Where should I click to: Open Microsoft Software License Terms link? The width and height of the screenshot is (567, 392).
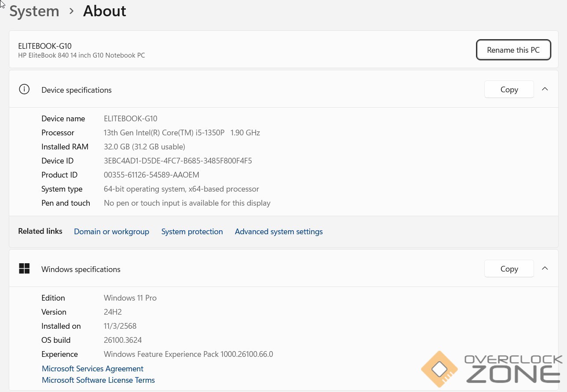pyautogui.click(x=98, y=380)
